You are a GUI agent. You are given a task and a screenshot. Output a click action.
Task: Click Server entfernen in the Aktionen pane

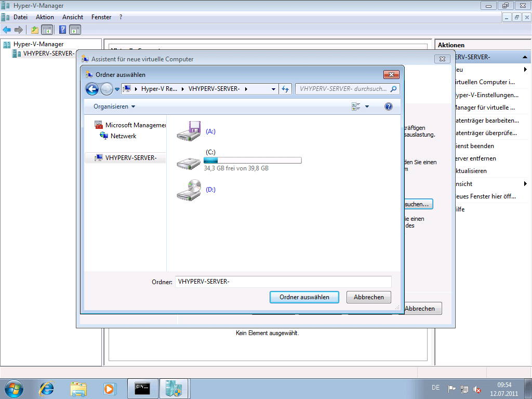click(x=475, y=158)
